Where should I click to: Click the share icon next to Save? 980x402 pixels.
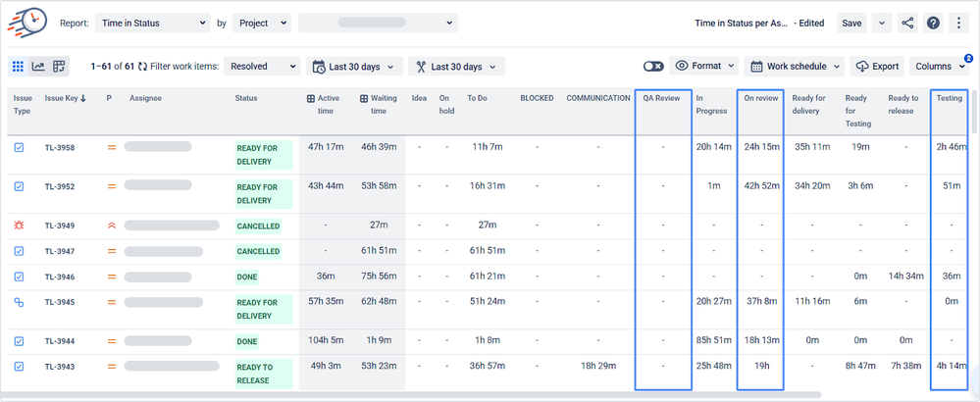906,24
